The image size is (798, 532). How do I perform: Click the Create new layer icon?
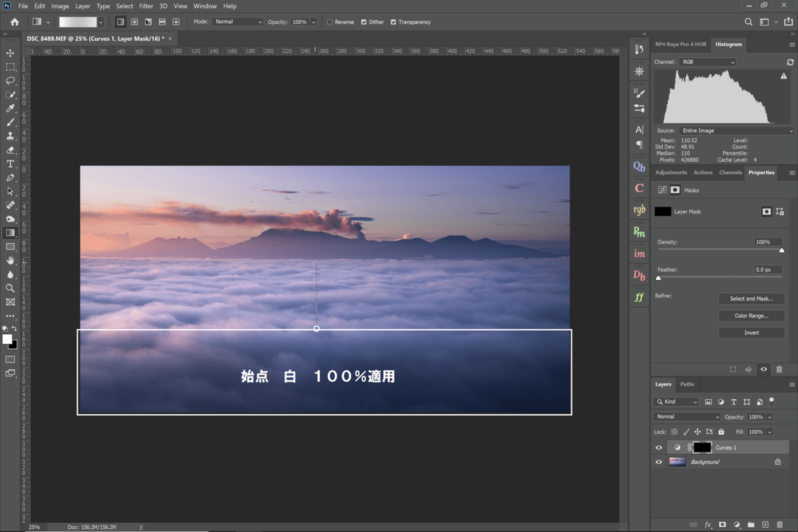click(765, 525)
